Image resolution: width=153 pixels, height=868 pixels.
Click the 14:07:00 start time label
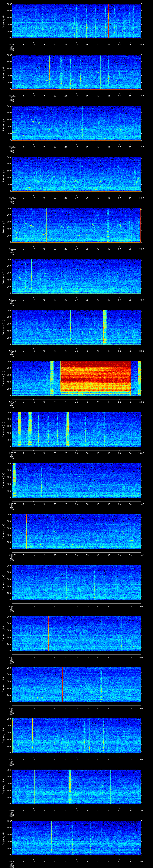tap(12, 351)
